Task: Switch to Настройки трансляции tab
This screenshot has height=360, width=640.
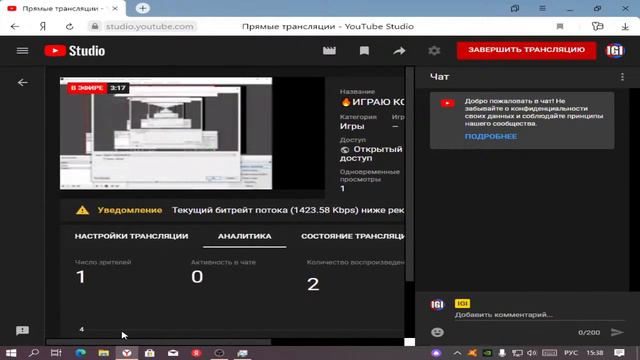Action: point(131,236)
